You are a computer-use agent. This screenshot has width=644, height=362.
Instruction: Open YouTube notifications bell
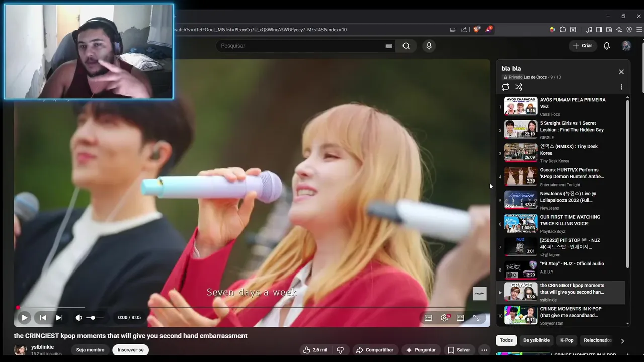pos(607,46)
